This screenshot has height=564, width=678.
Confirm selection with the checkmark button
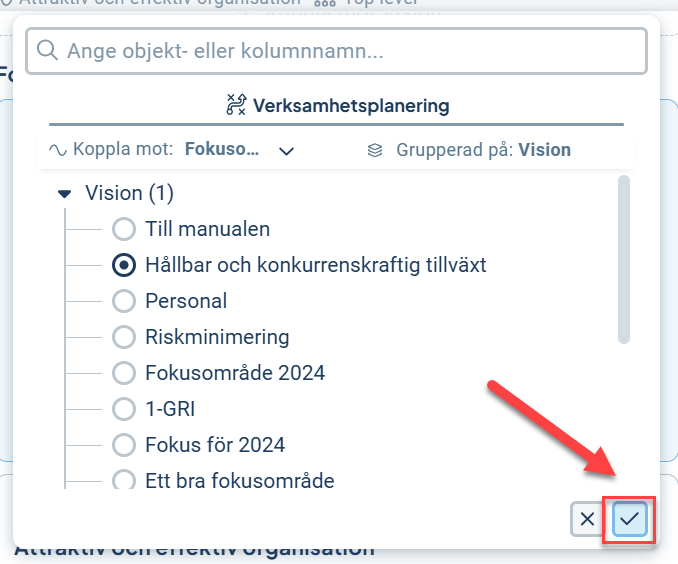630,519
